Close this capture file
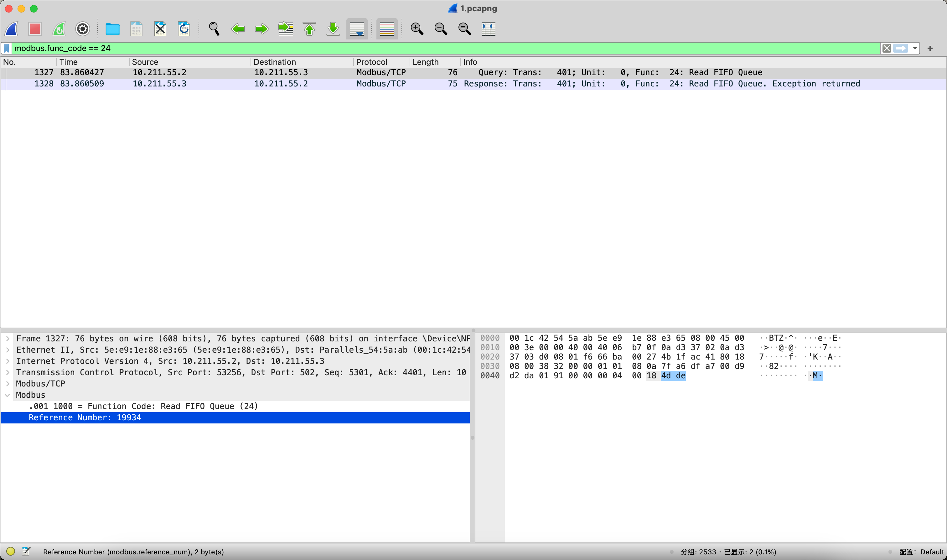 pos(160,29)
